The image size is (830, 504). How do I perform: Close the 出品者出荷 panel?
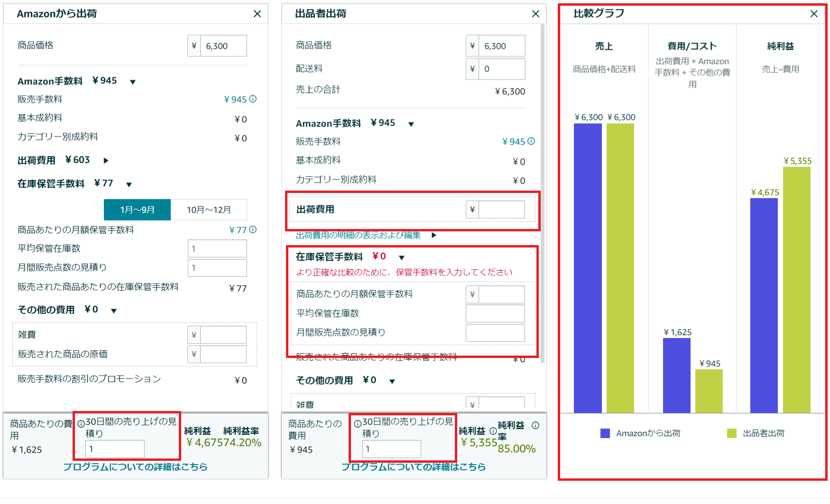click(x=535, y=14)
